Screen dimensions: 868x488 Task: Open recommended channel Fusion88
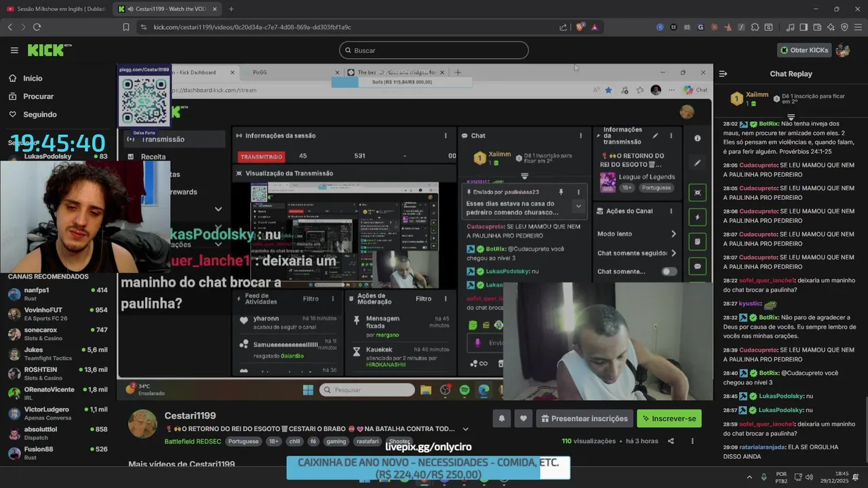coord(58,453)
